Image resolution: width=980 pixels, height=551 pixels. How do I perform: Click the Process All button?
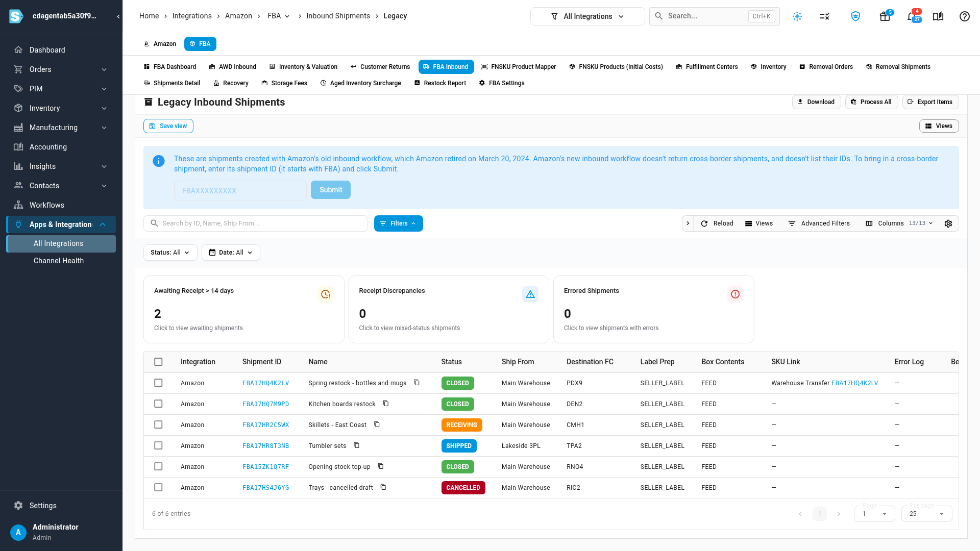(x=871, y=102)
